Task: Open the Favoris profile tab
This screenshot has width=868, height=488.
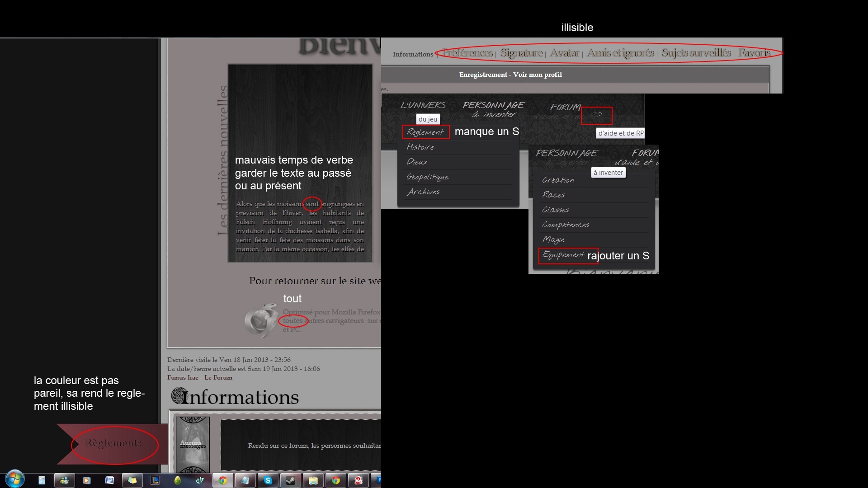Action: pyautogui.click(x=754, y=53)
